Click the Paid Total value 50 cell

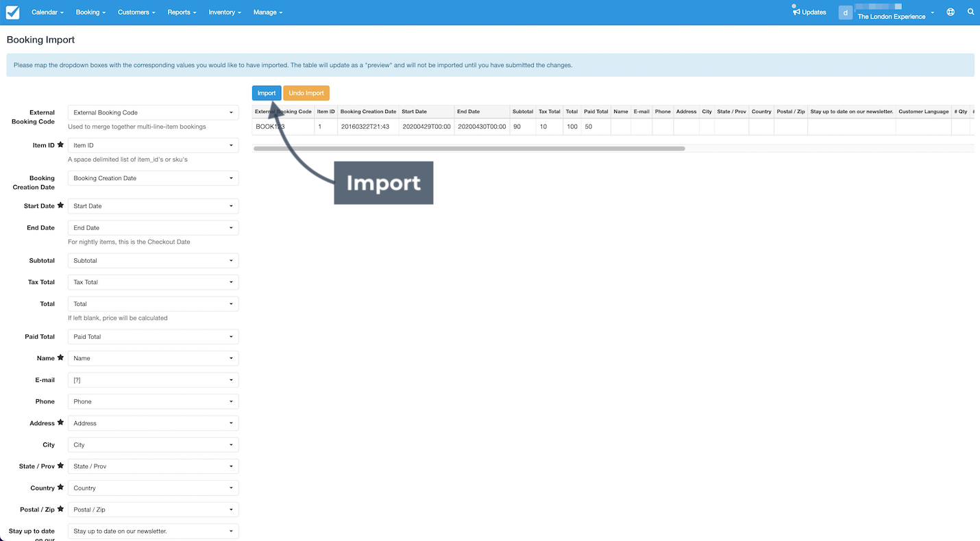point(596,127)
